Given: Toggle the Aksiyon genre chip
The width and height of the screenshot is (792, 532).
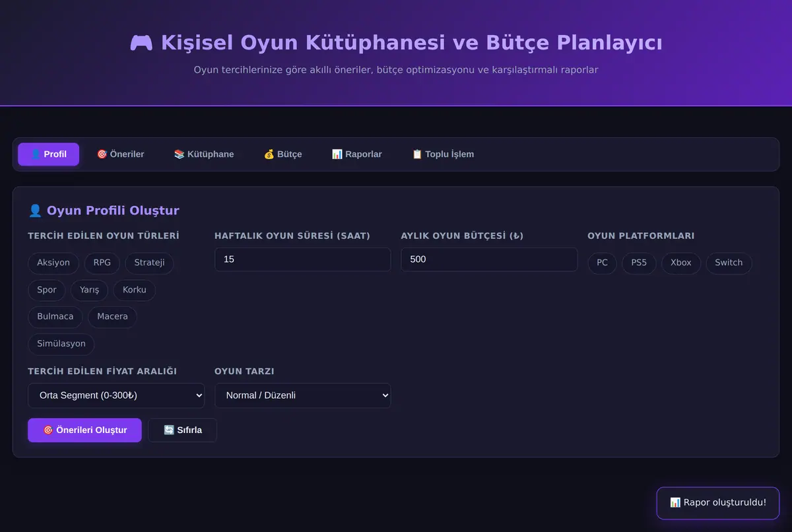Looking at the screenshot, I should pyautogui.click(x=53, y=263).
